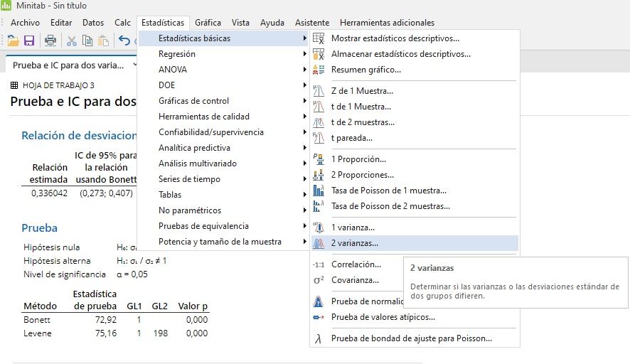Click the 1 Proporción icon
Viewport: 630px width, 364px height.
coord(319,159)
